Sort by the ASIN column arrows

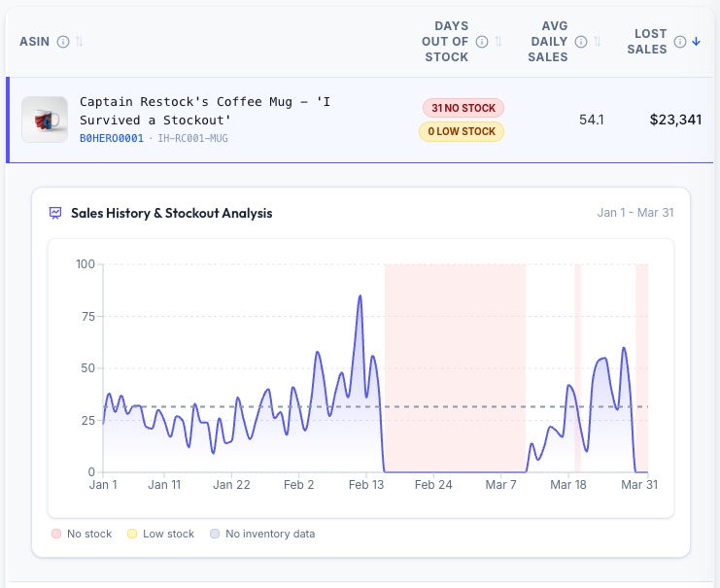pyautogui.click(x=79, y=42)
